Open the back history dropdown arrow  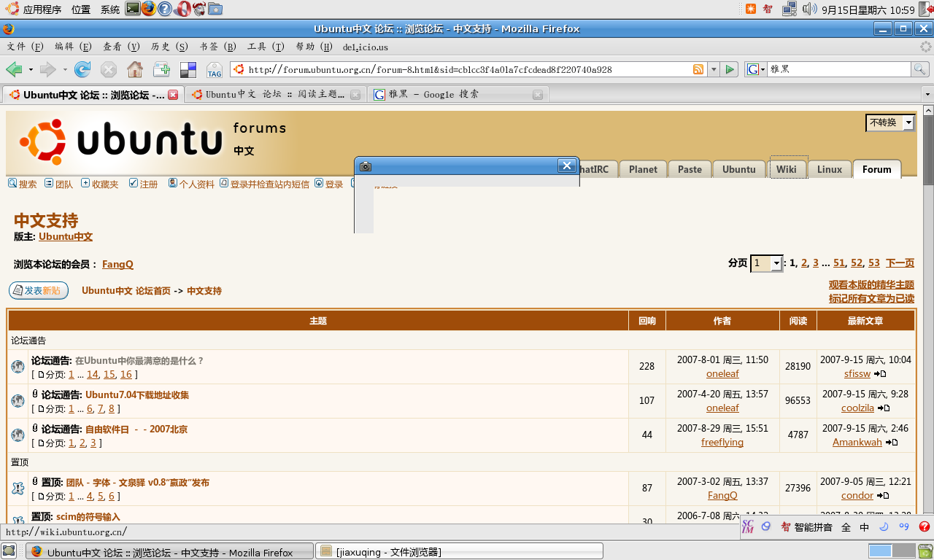click(x=31, y=70)
